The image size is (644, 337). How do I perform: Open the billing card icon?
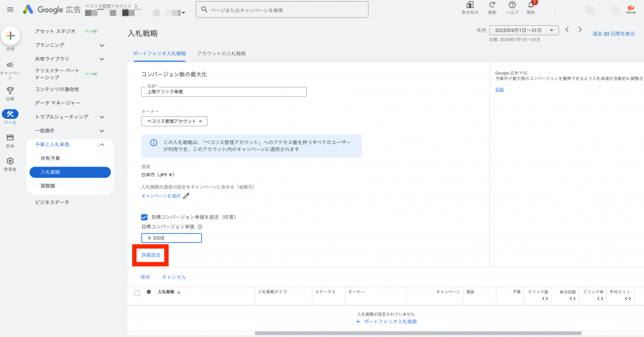pyautogui.click(x=10, y=138)
